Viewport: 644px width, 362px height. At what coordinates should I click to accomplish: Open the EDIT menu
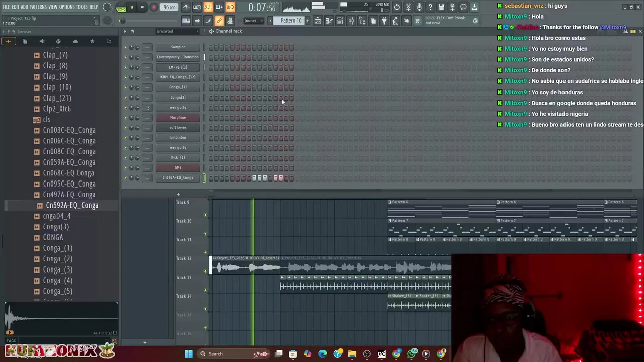pyautogui.click(x=16, y=7)
